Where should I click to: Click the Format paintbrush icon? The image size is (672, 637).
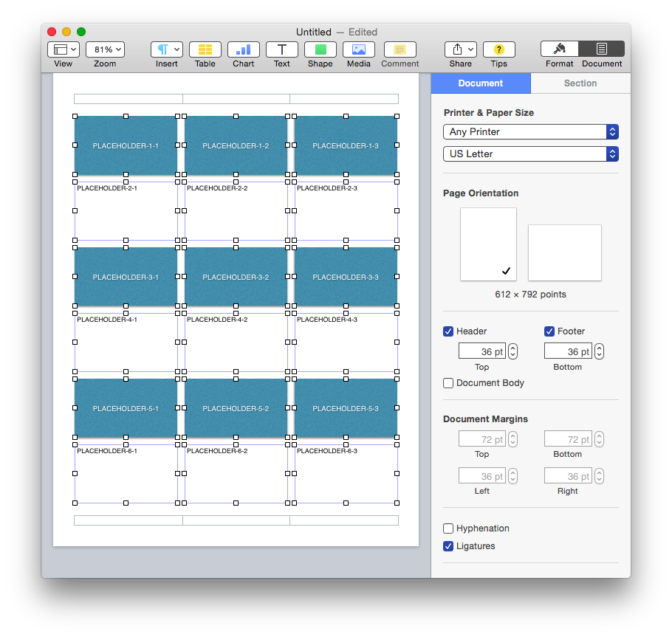point(559,49)
